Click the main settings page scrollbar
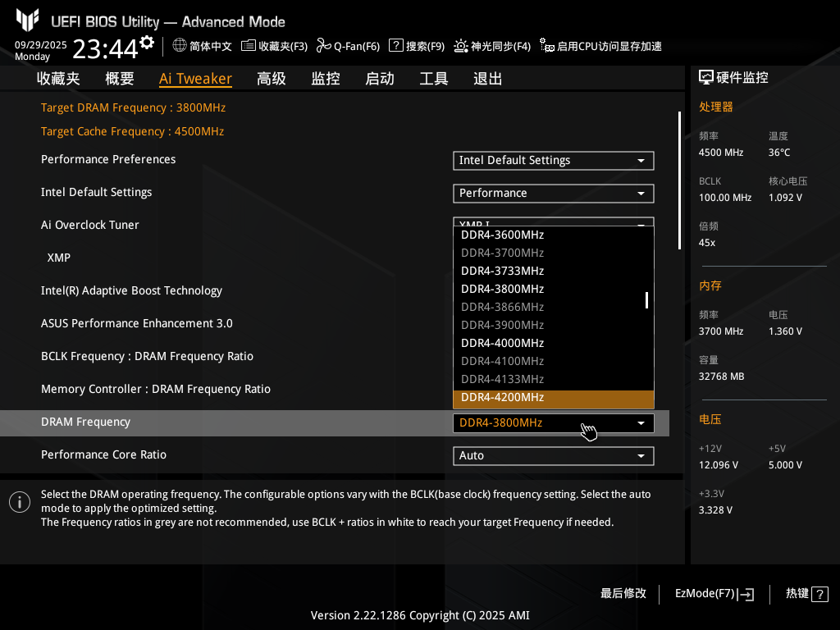 pyautogui.click(x=679, y=180)
